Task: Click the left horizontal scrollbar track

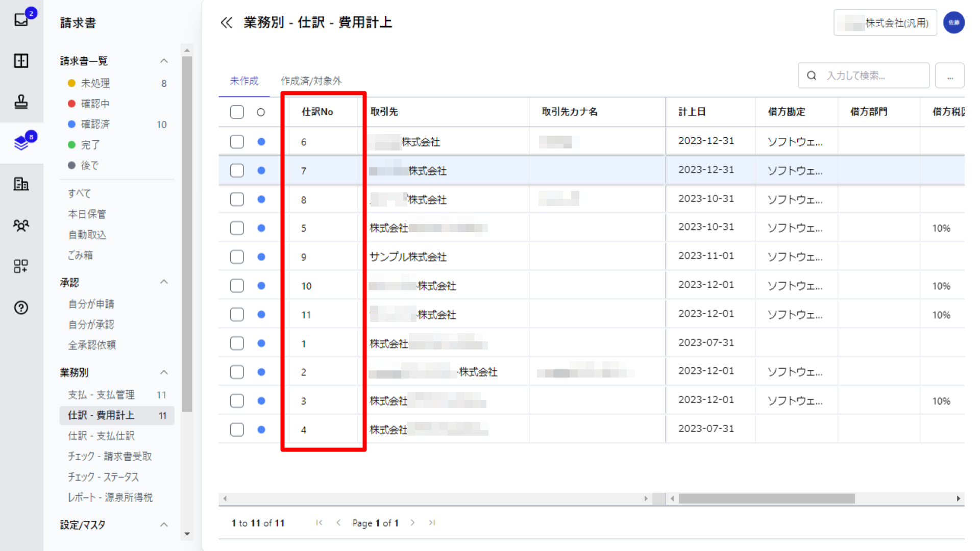Action: pyautogui.click(x=435, y=498)
